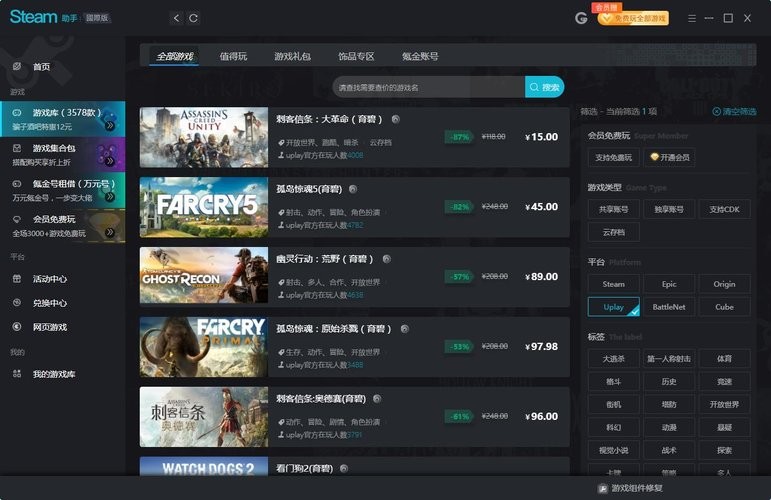The image size is (771, 500).
Task: Open the Far Cry 5 thumbnail
Action: [x=204, y=207]
